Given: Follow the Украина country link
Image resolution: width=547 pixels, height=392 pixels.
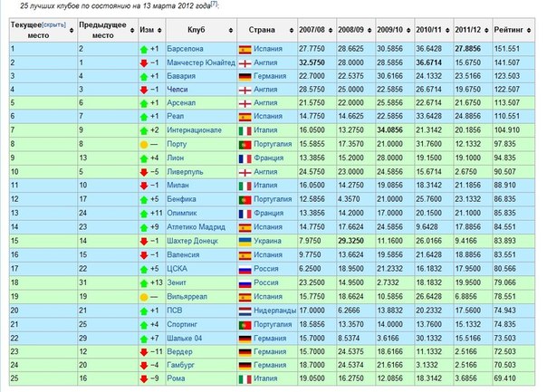Looking at the screenshot, I should point(269,243).
